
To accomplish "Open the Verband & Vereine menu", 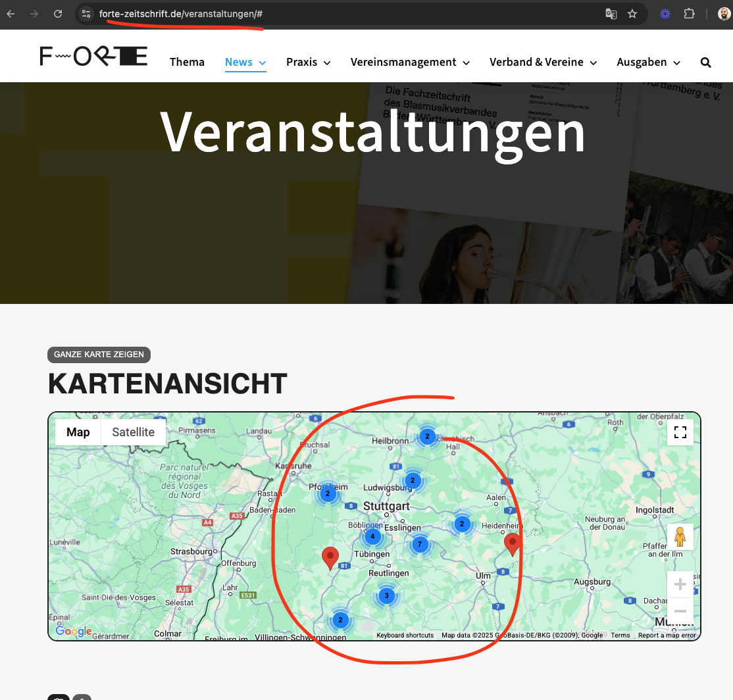I will click(536, 62).
